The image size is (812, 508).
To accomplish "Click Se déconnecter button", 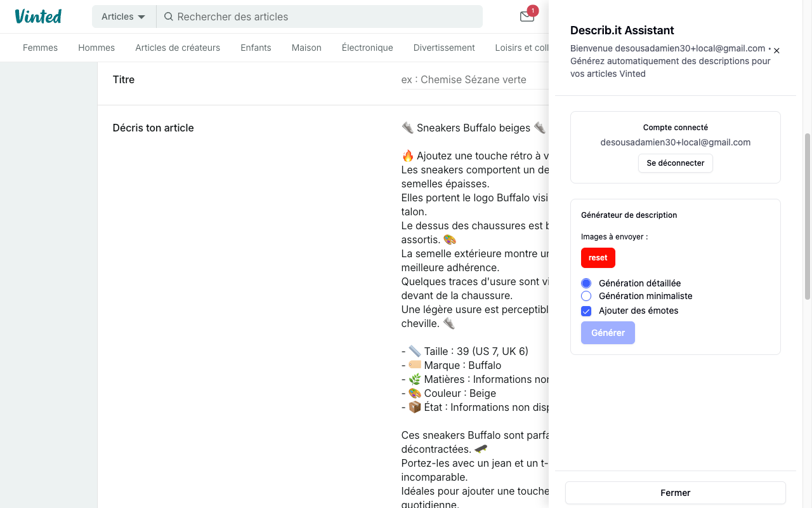I will [676, 163].
